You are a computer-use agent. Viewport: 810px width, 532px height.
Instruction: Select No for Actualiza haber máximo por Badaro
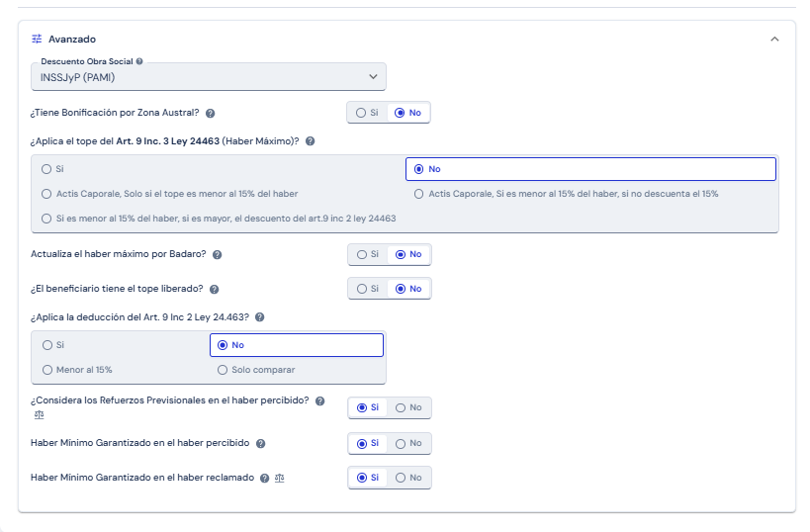tap(408, 254)
